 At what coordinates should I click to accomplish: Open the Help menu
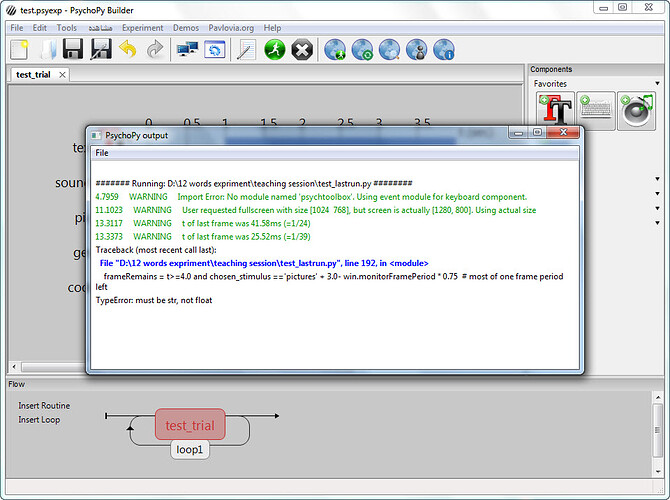pyautogui.click(x=272, y=28)
